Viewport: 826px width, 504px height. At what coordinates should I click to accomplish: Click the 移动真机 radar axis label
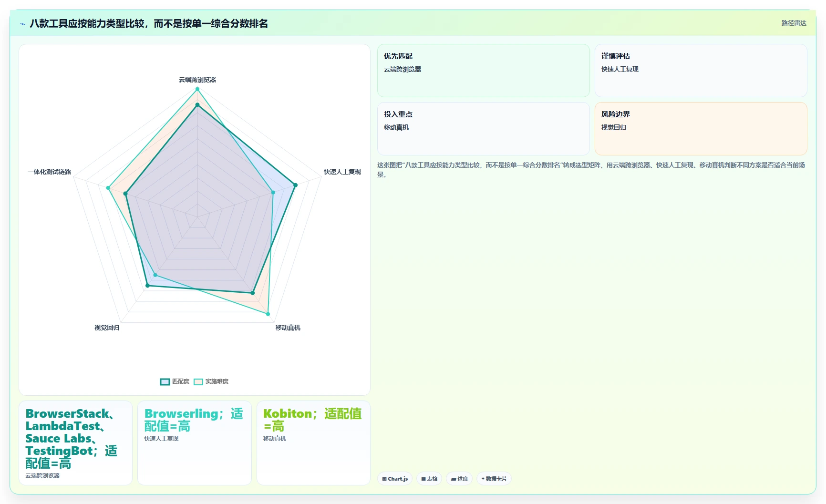(288, 328)
